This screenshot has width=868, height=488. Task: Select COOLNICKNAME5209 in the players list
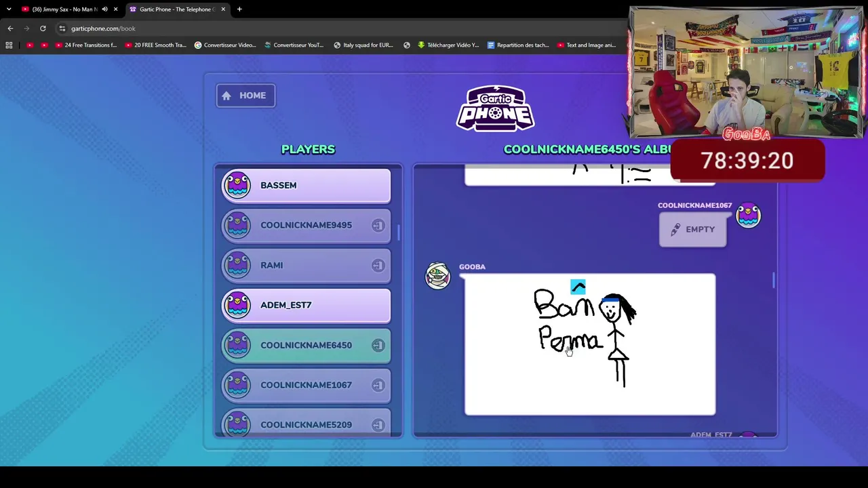point(306,423)
